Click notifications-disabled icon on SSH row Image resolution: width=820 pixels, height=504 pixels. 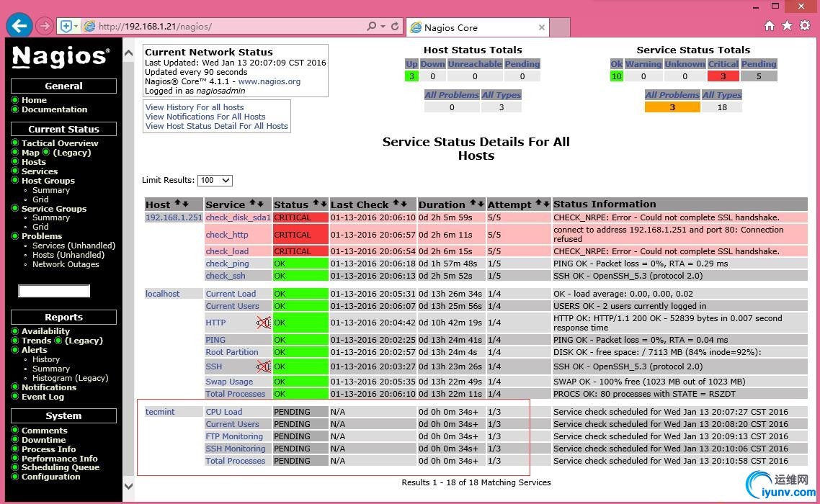tap(264, 366)
